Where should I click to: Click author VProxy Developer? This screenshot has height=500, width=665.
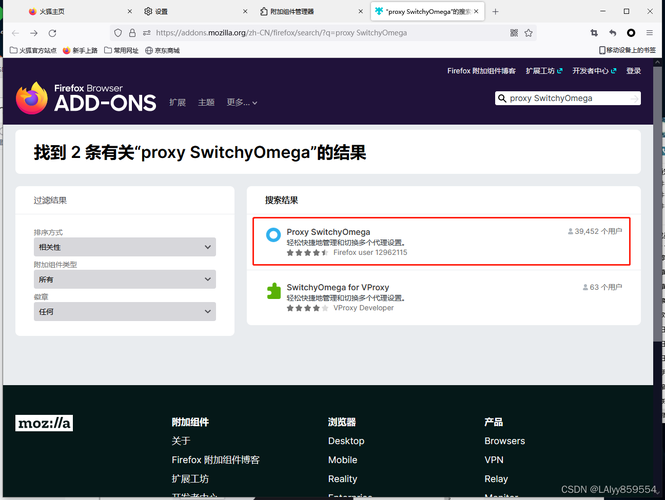point(363,308)
